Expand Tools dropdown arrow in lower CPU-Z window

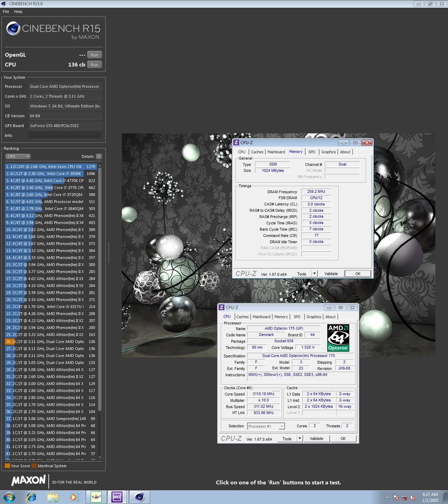click(300, 439)
